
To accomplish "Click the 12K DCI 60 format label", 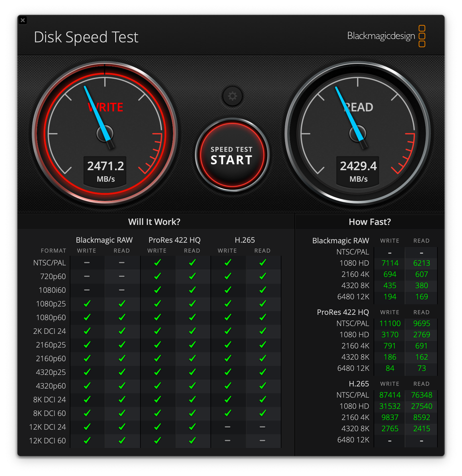I will click(x=47, y=441).
